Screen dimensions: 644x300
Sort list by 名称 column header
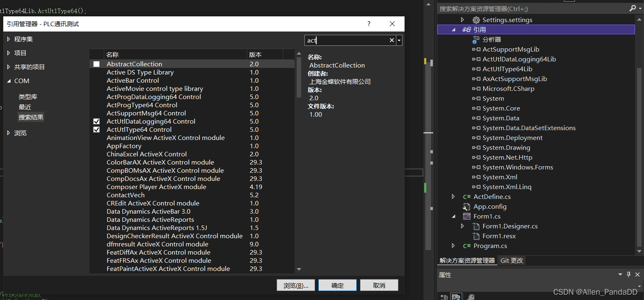pos(176,54)
